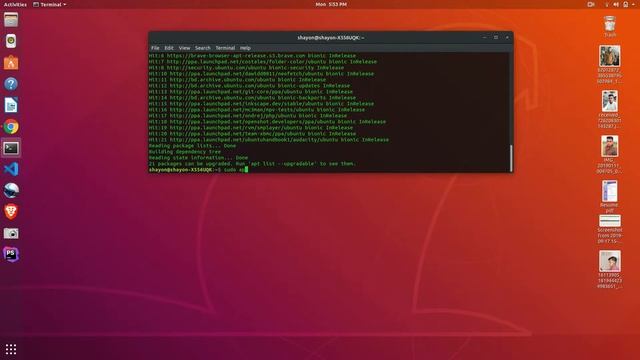The height and width of the screenshot is (360, 640).
Task: Select the 'IMG_2019' photo on desktop
Action: click(610, 154)
